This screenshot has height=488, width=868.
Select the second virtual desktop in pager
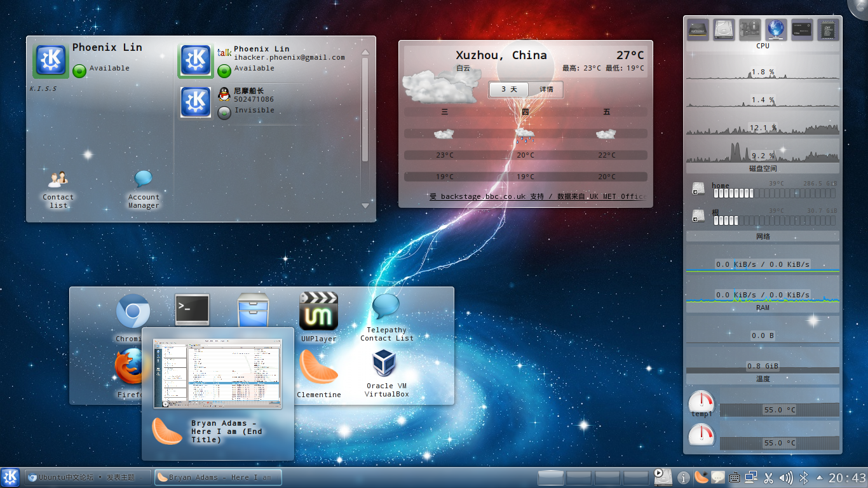(579, 477)
